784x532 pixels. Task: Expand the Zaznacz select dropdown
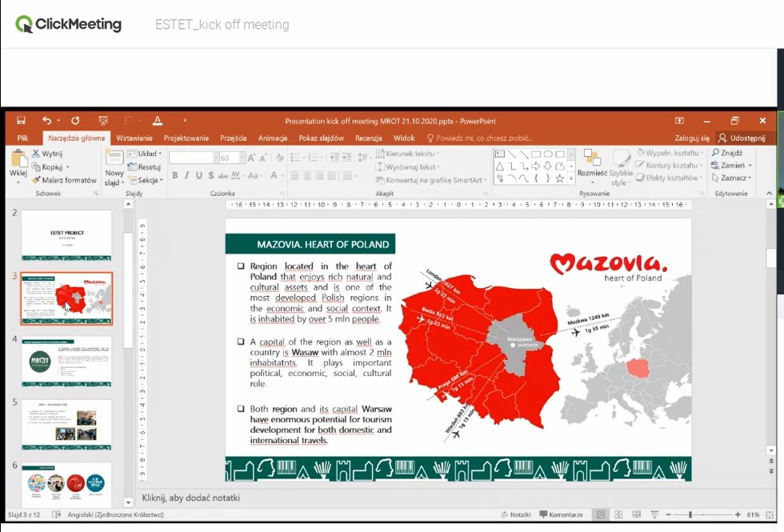coord(731,178)
